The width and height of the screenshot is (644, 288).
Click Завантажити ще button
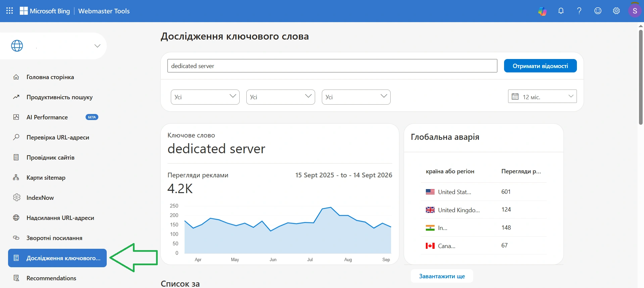[x=442, y=276]
